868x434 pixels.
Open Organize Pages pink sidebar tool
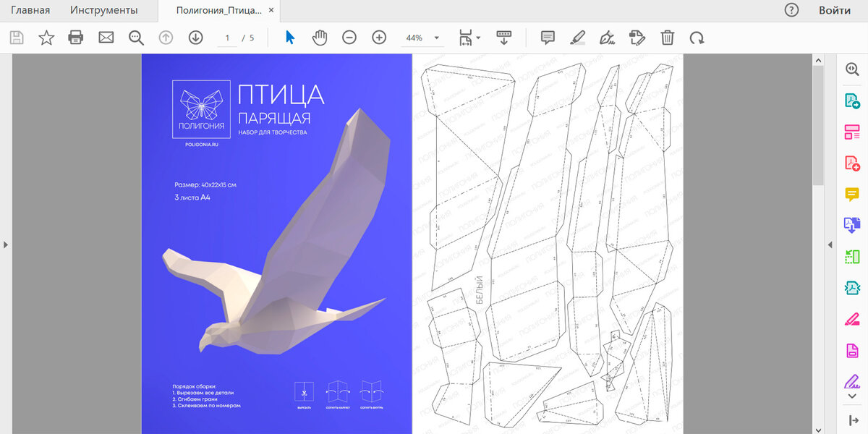click(852, 132)
